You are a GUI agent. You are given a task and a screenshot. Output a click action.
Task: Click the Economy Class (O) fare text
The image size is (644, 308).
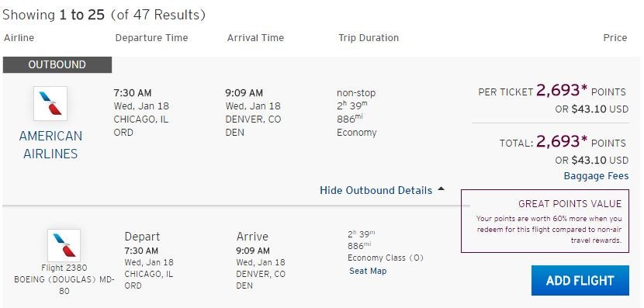(x=386, y=258)
